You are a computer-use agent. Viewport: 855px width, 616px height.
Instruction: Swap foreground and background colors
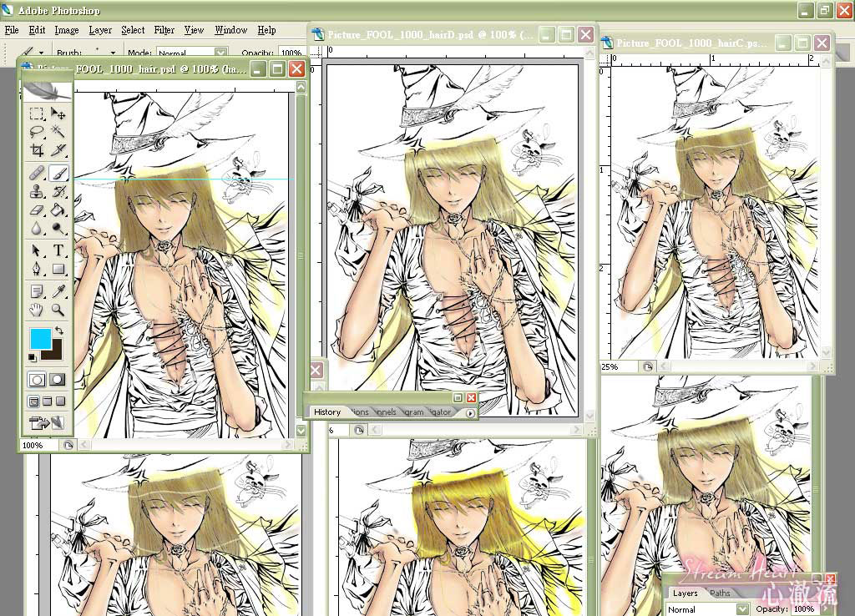[x=59, y=331]
